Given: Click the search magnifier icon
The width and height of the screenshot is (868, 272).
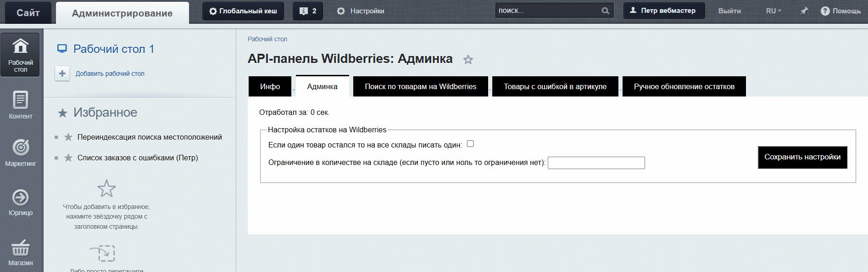Looking at the screenshot, I should coord(606,11).
